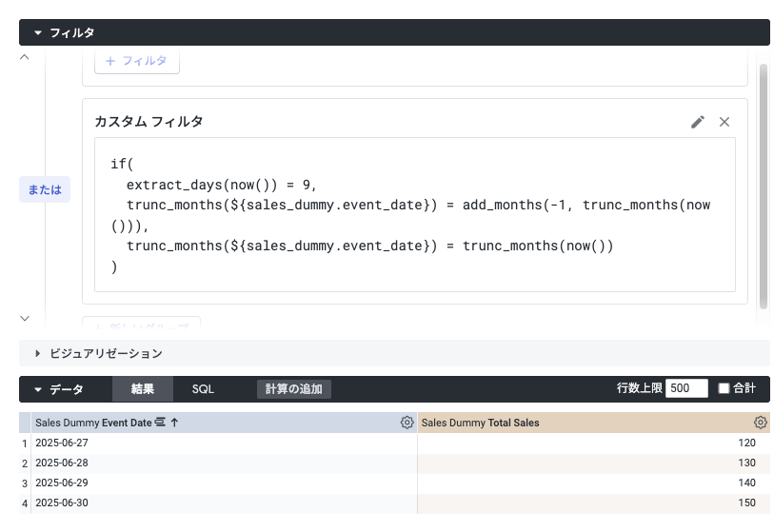
Task: Click the down chevron below the または label
Action: pyautogui.click(x=25, y=318)
